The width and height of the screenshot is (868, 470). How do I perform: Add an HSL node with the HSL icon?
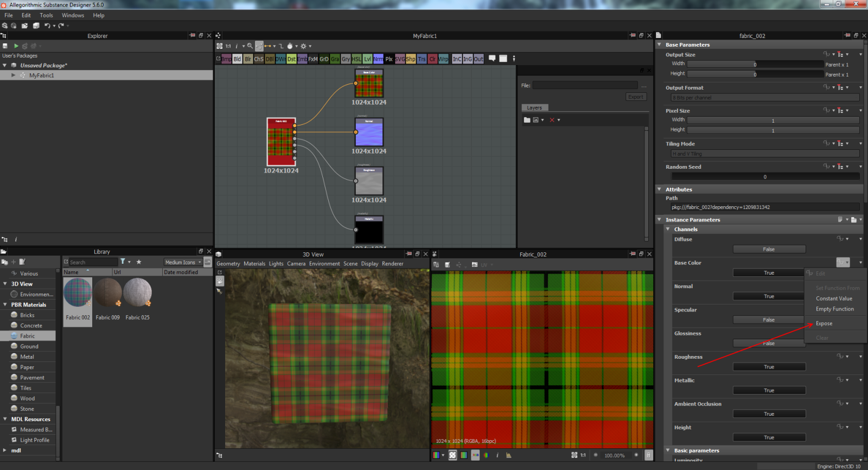(x=356, y=59)
